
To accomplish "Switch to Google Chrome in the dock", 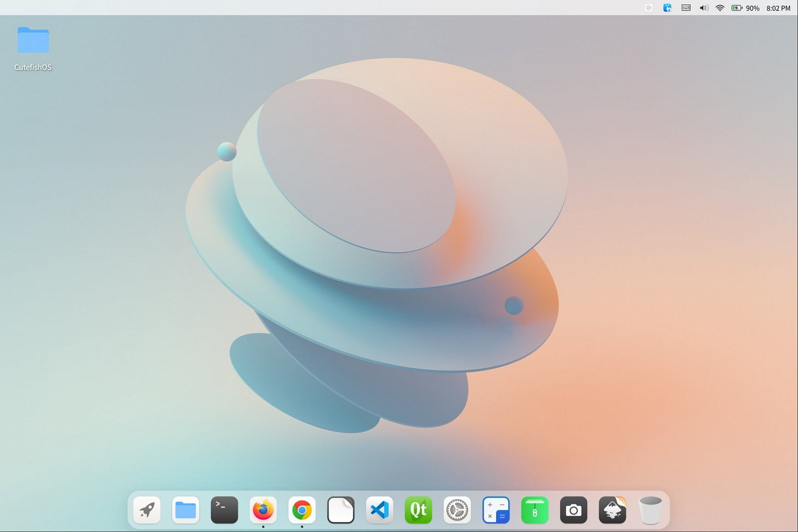I will [302, 510].
